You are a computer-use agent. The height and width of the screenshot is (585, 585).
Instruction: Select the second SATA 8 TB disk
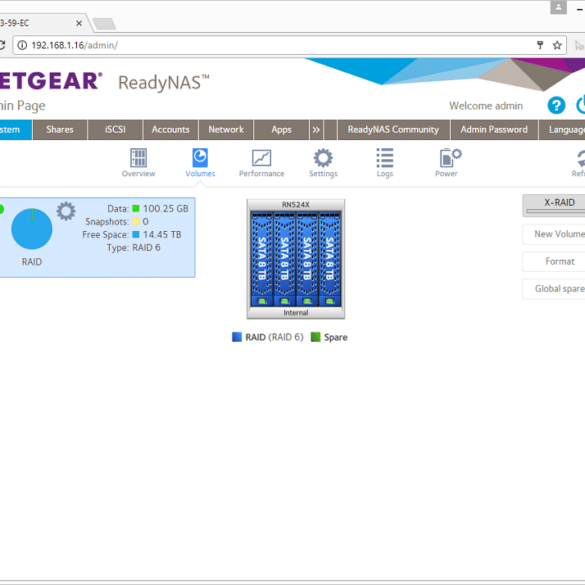tap(284, 259)
